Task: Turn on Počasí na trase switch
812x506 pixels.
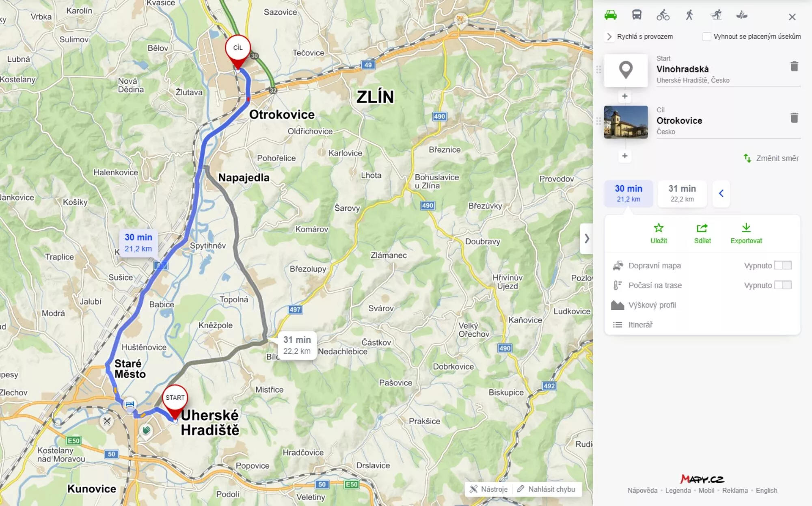Action: [x=783, y=285]
